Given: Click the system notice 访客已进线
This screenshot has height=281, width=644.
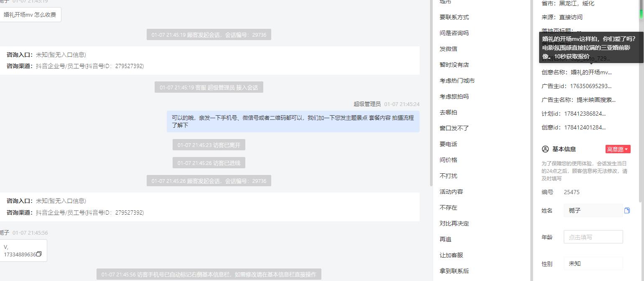Looking at the screenshot, I should click(209, 163).
